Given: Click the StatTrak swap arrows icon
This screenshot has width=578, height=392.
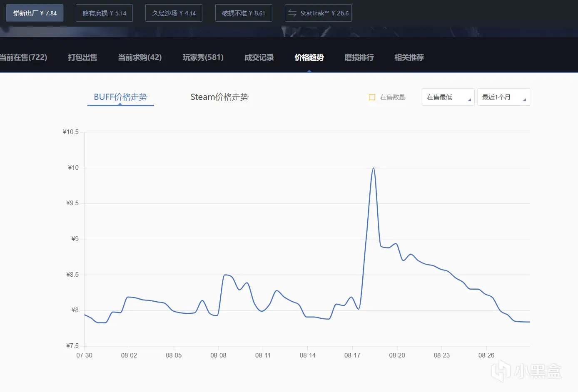Looking at the screenshot, I should [x=292, y=13].
